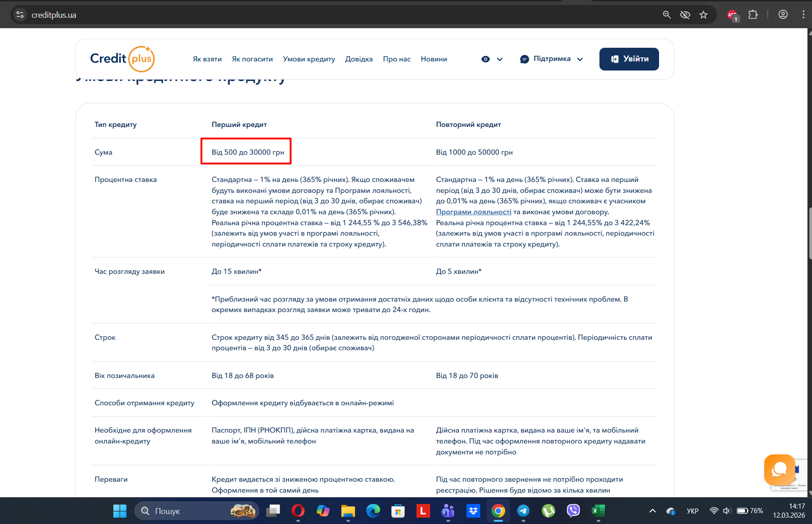The image size is (812, 524).
Task: Open the Як погасити menu item
Action: [252, 59]
